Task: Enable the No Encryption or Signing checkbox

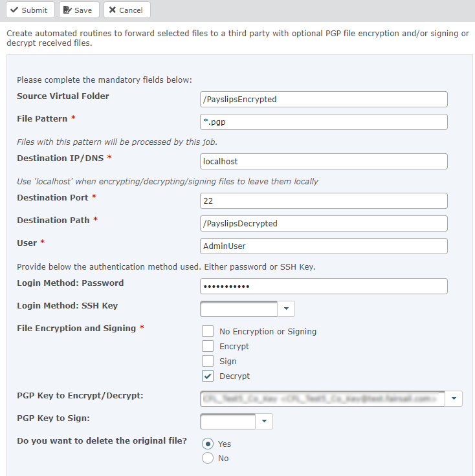Action: click(208, 331)
